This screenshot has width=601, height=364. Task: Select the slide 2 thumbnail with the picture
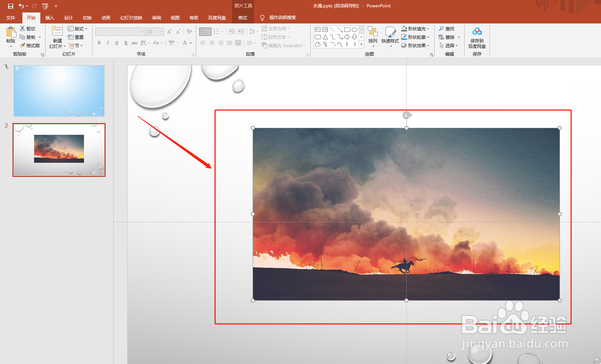[x=59, y=150]
